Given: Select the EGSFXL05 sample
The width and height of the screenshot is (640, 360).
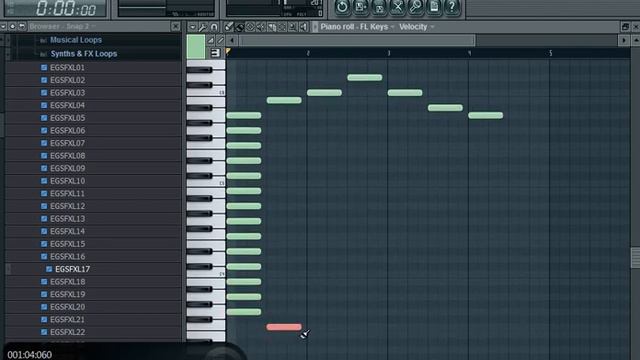Looking at the screenshot, I should [x=67, y=118].
